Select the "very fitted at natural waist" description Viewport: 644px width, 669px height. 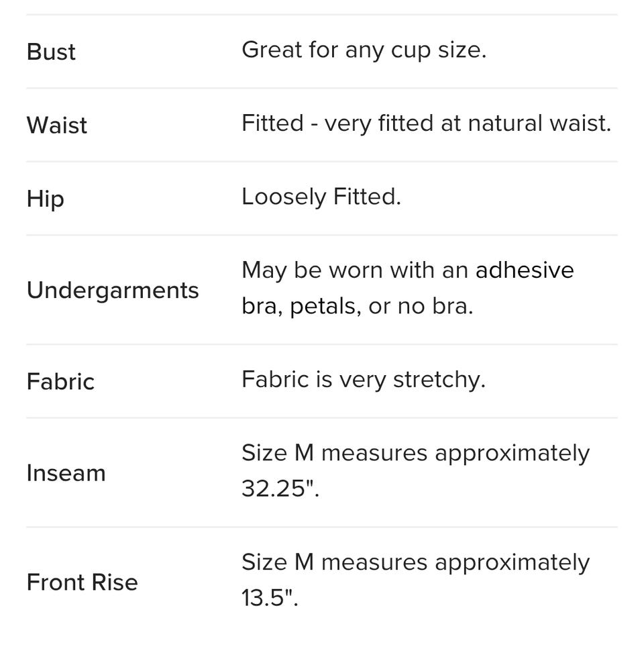point(468,123)
